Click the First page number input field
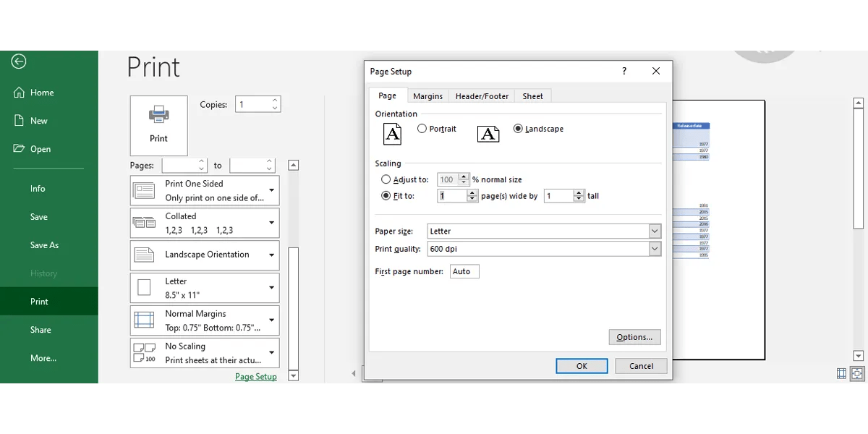868x434 pixels. point(464,271)
